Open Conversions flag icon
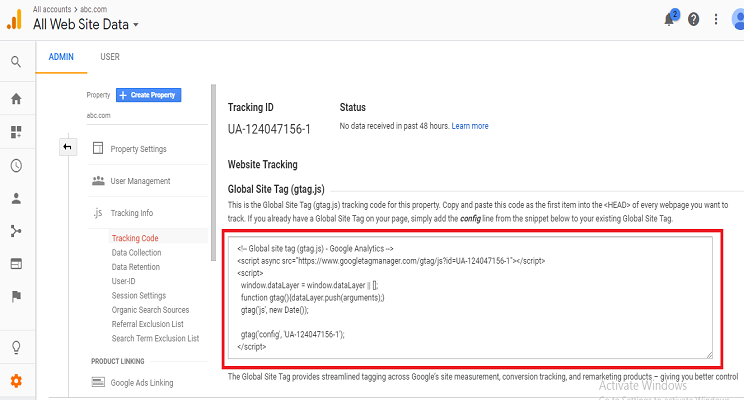744x400 pixels. tap(16, 297)
